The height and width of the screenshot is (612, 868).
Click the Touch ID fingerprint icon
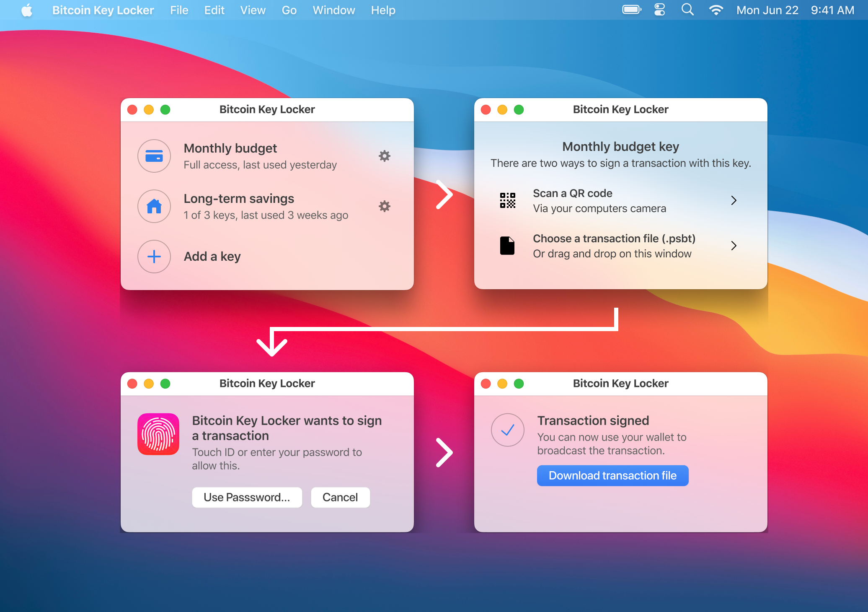click(x=158, y=434)
